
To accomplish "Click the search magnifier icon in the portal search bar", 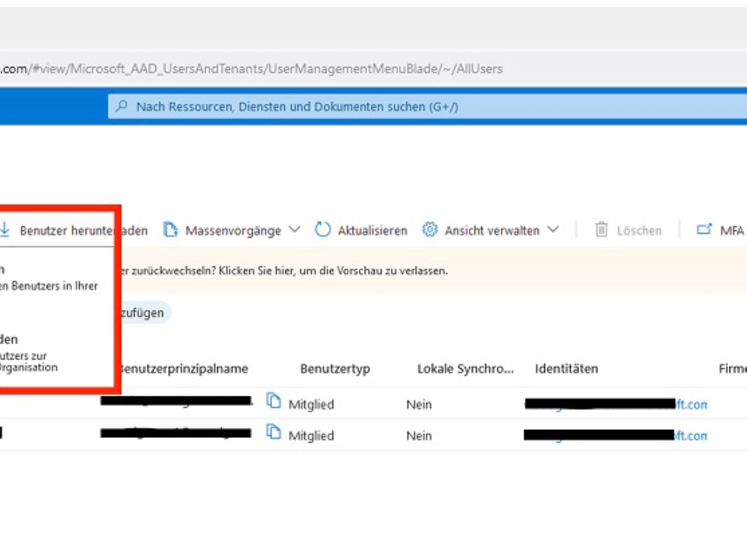I will (122, 107).
